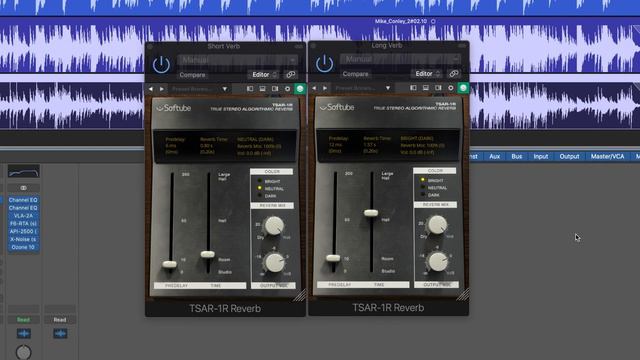Toggle the Long Verb plugin power button

324,64
